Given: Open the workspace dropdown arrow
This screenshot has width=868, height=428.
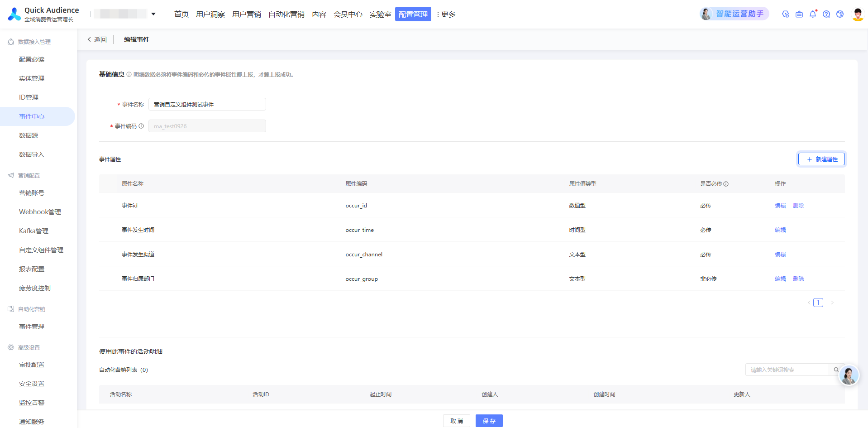Looking at the screenshot, I should (x=153, y=14).
